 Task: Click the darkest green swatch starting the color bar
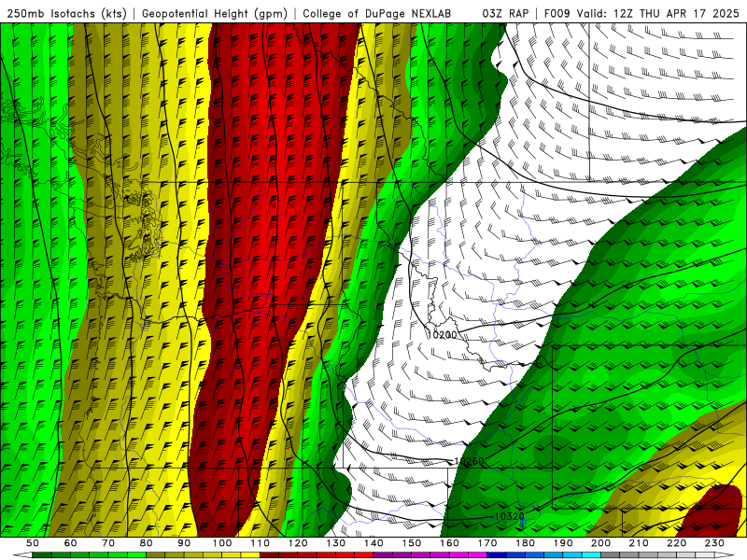coord(42,554)
